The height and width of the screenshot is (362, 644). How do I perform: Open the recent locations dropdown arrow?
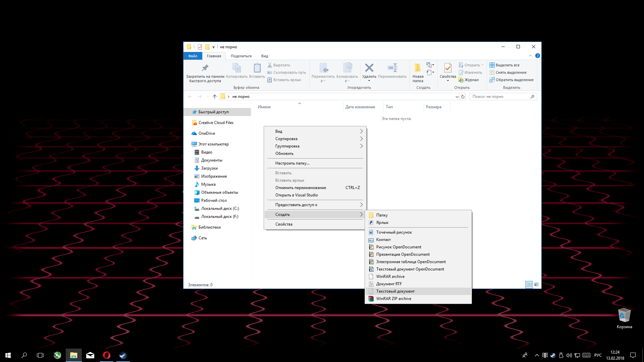tap(208, 97)
